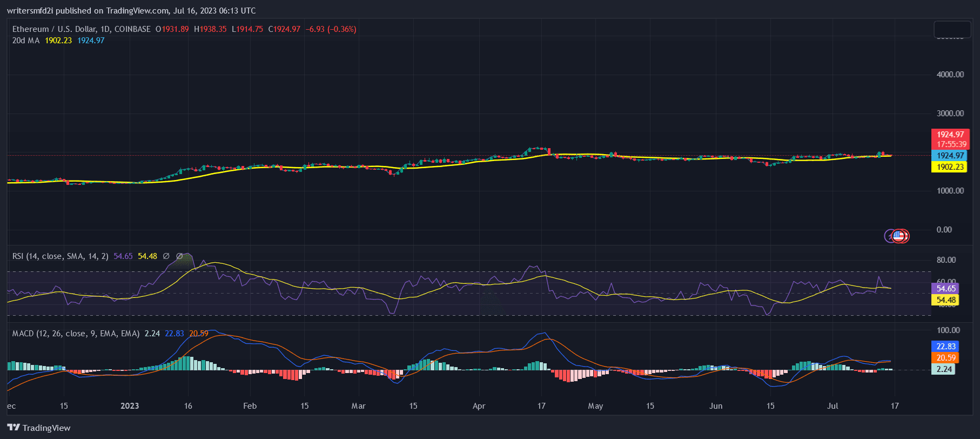The height and width of the screenshot is (439, 980).
Task: Click the COINBASE exchange name in header
Action: 132,29
